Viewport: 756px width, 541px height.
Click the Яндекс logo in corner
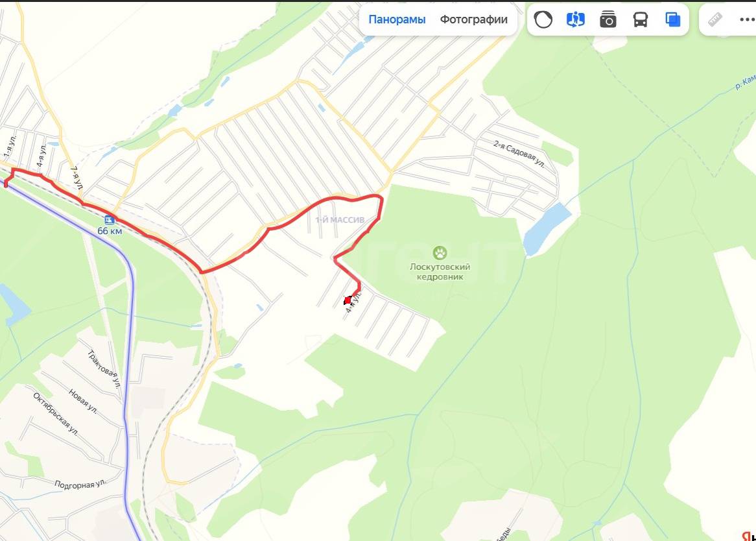[x=749, y=536]
